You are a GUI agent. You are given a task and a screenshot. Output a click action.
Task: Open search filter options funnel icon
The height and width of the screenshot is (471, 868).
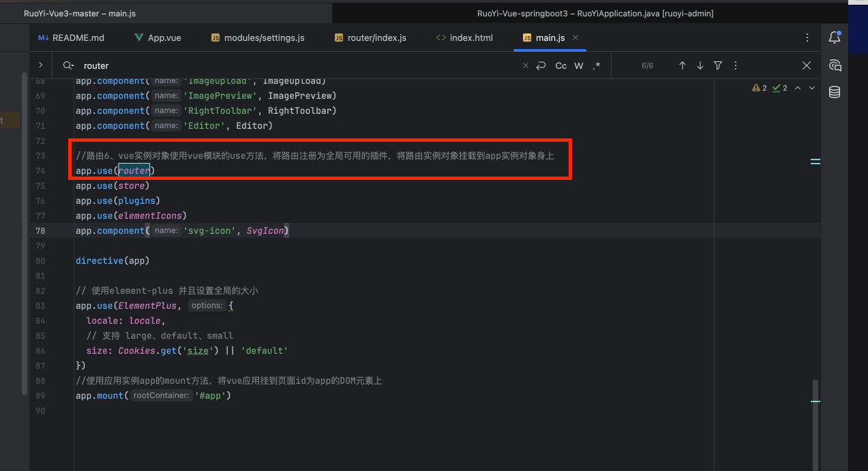click(x=717, y=65)
